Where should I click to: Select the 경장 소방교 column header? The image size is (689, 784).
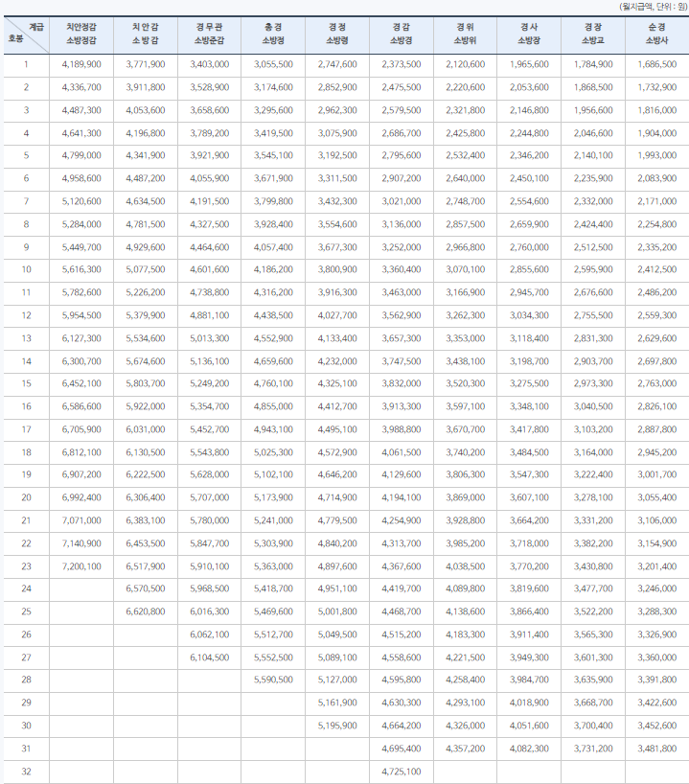coord(593,34)
